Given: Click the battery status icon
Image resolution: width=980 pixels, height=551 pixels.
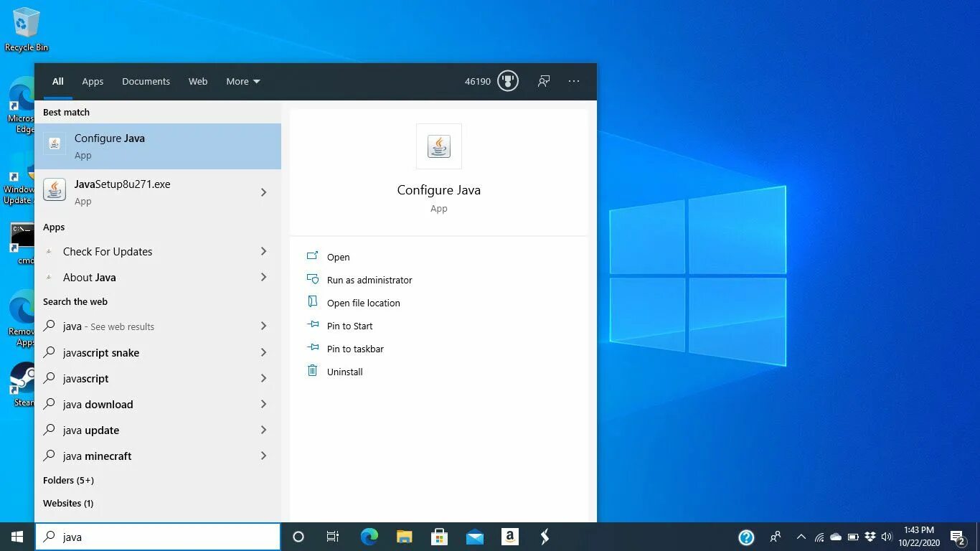Looking at the screenshot, I should click(x=853, y=537).
